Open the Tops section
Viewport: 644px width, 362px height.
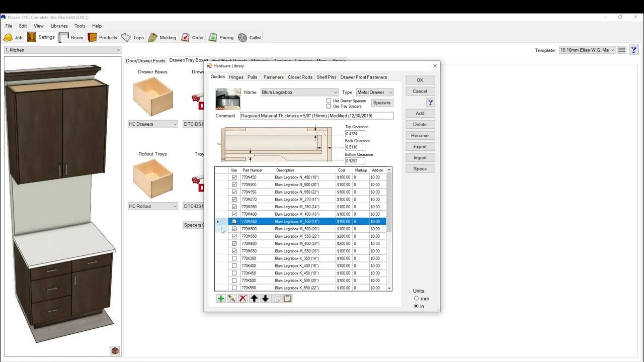(133, 37)
